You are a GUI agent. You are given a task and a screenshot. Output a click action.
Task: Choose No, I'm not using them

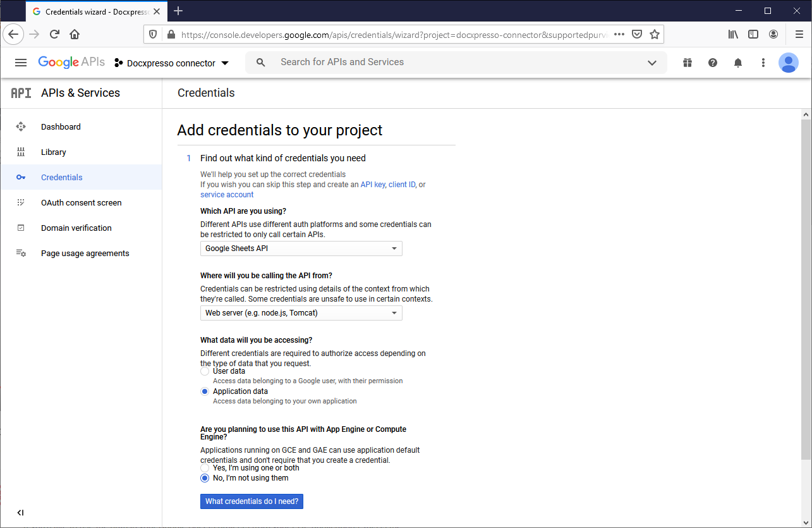pyautogui.click(x=205, y=478)
